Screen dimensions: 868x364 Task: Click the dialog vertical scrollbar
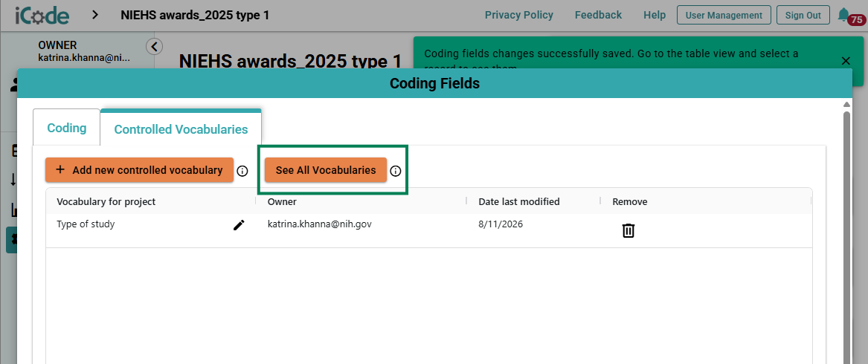tap(846, 233)
